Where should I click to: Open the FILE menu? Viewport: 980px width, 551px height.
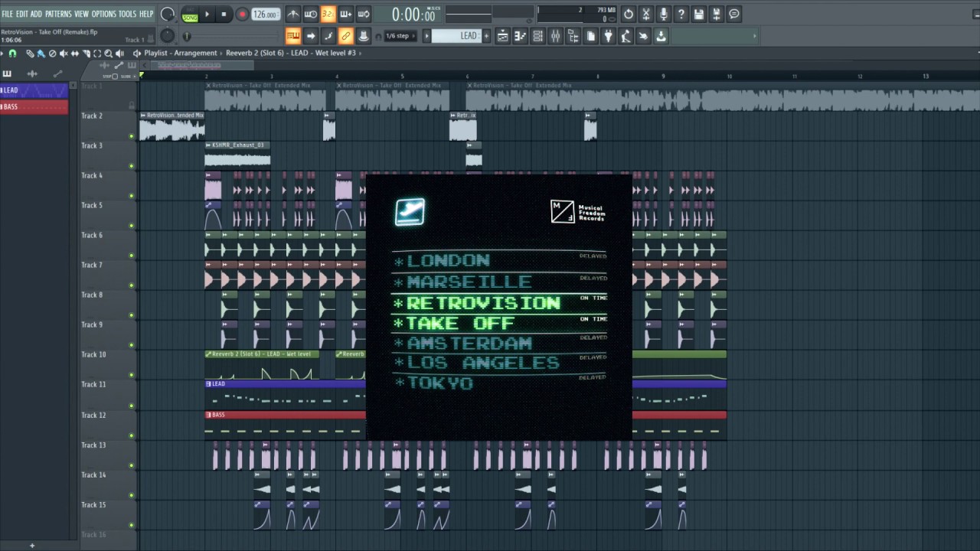(x=8, y=14)
